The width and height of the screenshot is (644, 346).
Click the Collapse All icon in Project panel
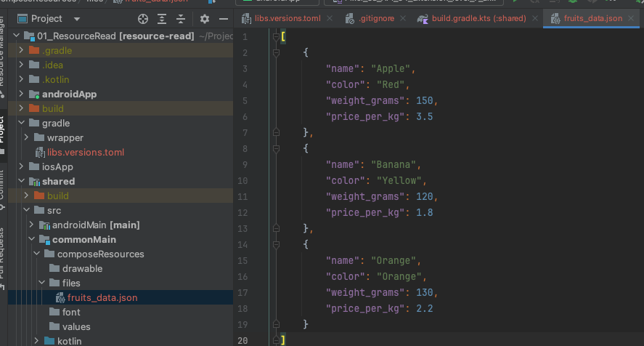(x=181, y=18)
